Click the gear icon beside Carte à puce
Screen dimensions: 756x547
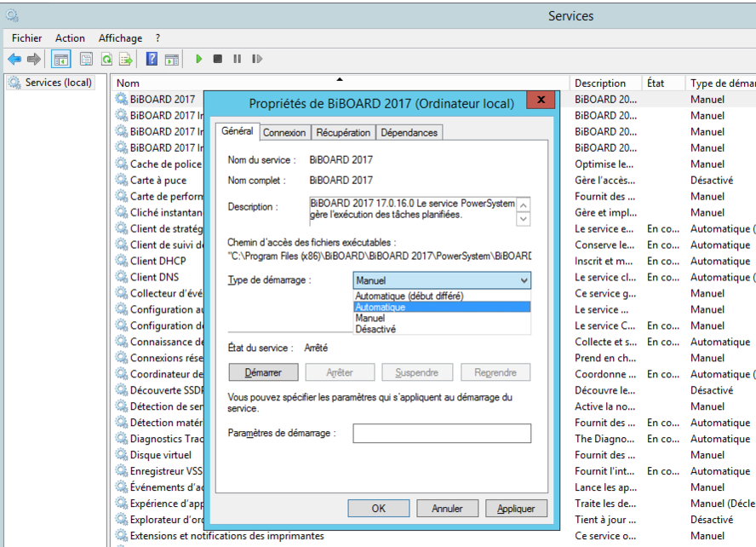pos(121,180)
